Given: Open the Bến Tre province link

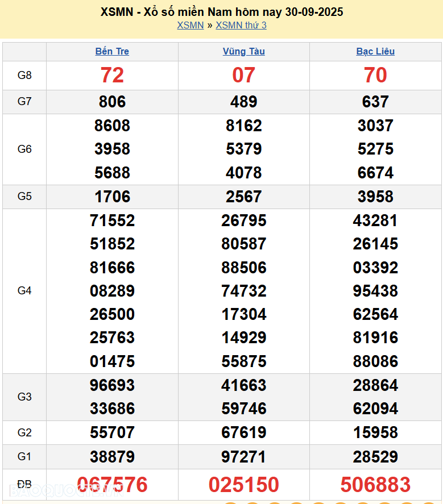Looking at the screenshot, I should [x=112, y=51].
